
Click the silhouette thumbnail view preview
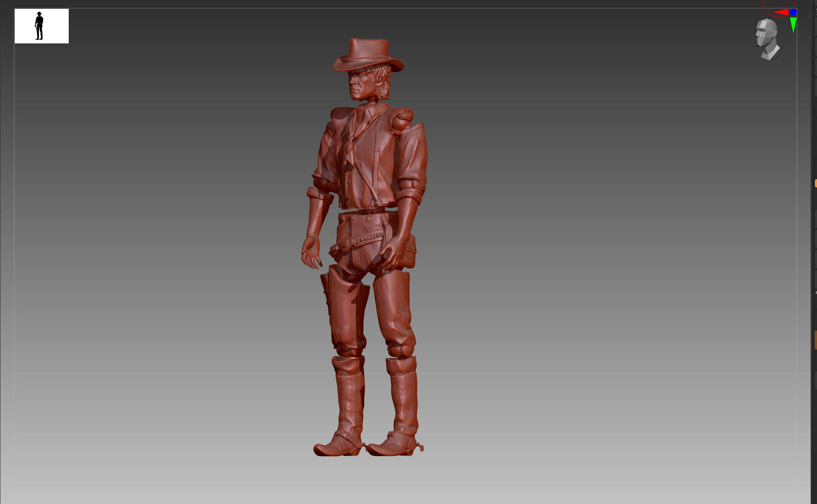tap(42, 26)
